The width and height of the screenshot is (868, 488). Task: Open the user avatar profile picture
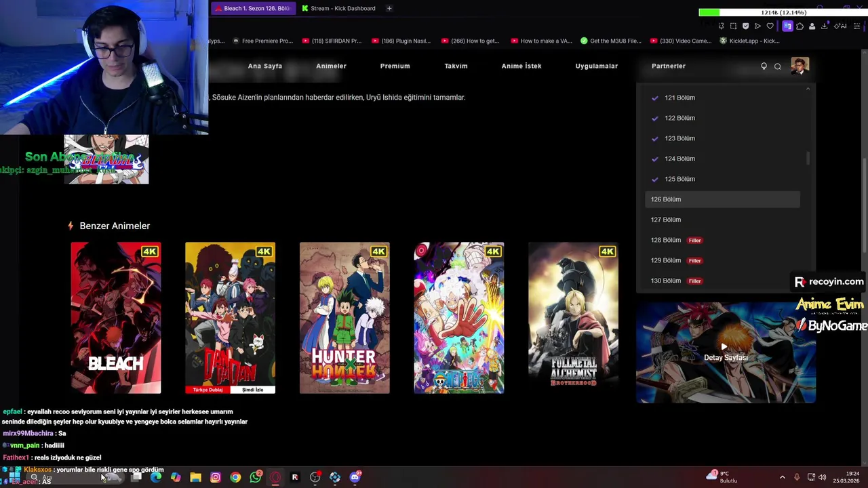(800, 66)
